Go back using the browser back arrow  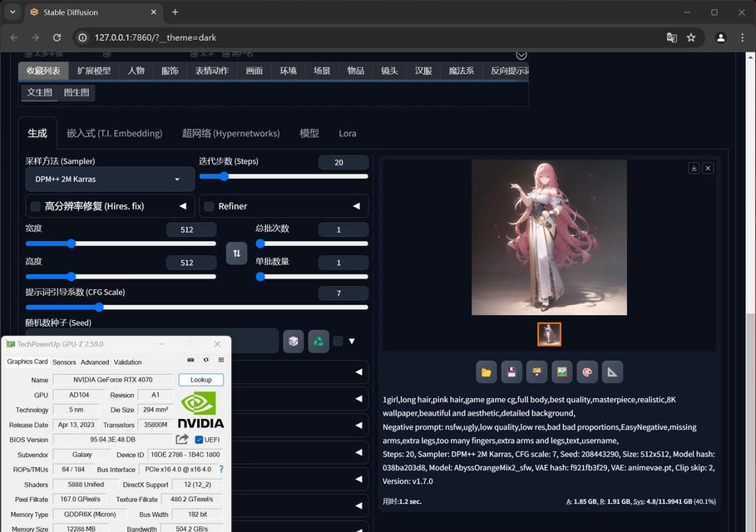[14, 37]
